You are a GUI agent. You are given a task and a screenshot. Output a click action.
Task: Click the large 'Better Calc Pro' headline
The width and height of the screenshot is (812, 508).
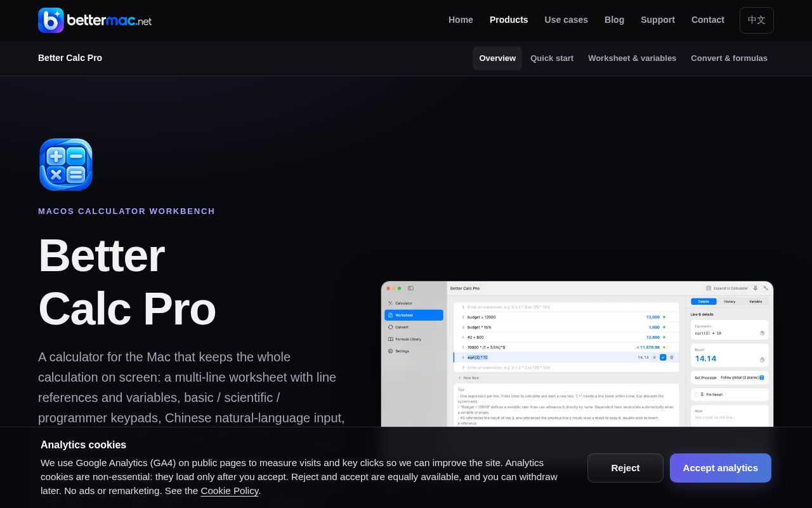click(x=127, y=282)
